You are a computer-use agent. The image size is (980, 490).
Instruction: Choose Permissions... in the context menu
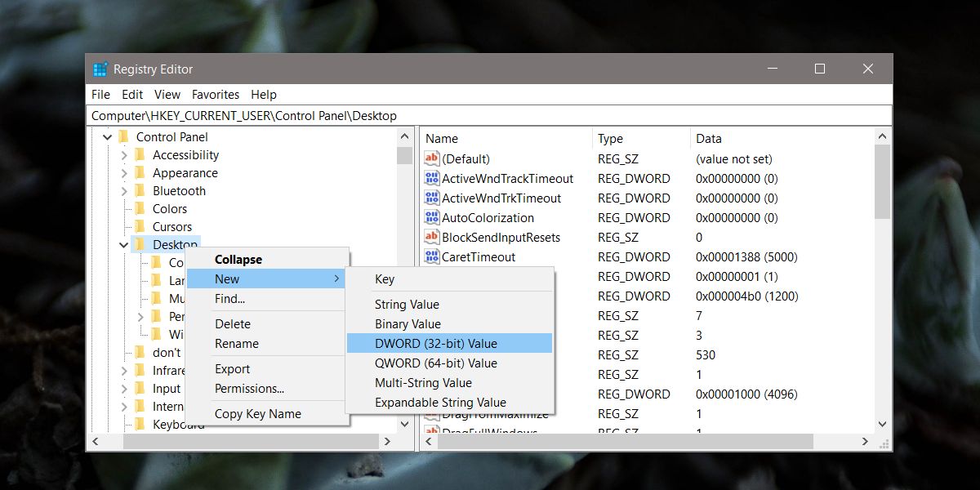click(267, 388)
